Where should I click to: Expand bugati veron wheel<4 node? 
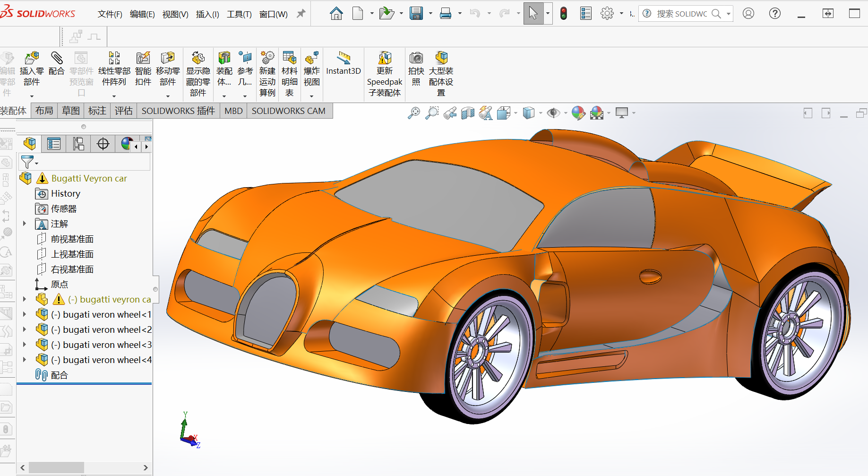point(25,360)
